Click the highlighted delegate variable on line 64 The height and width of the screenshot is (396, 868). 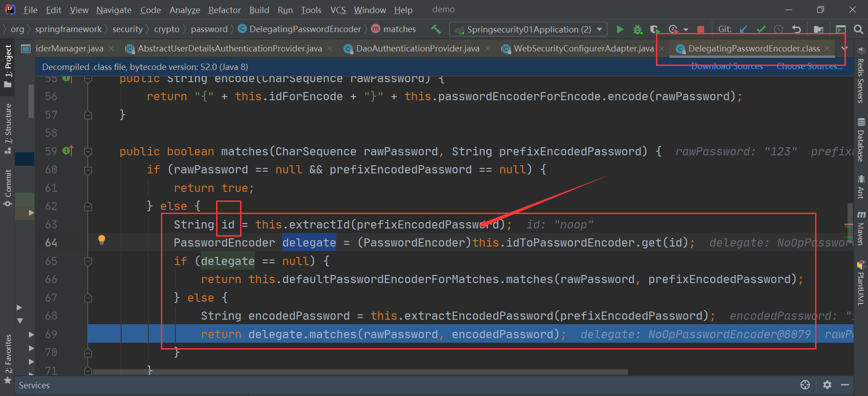pyautogui.click(x=309, y=243)
